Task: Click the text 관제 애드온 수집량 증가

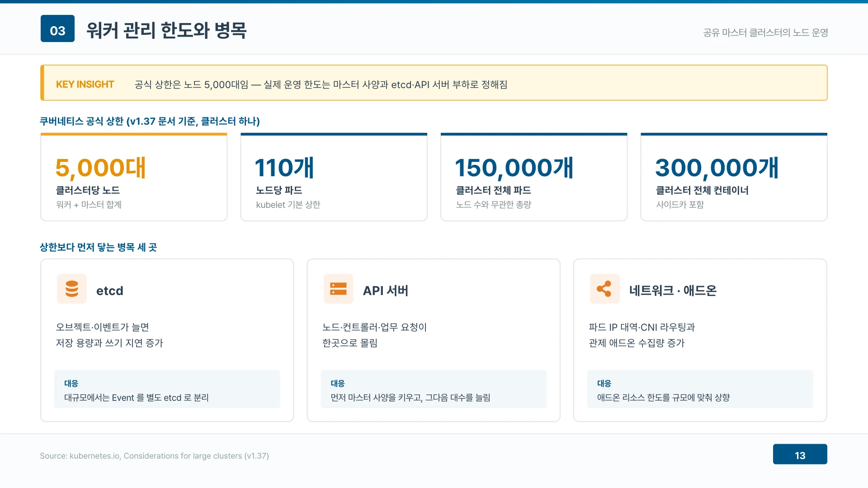Action: (x=637, y=343)
